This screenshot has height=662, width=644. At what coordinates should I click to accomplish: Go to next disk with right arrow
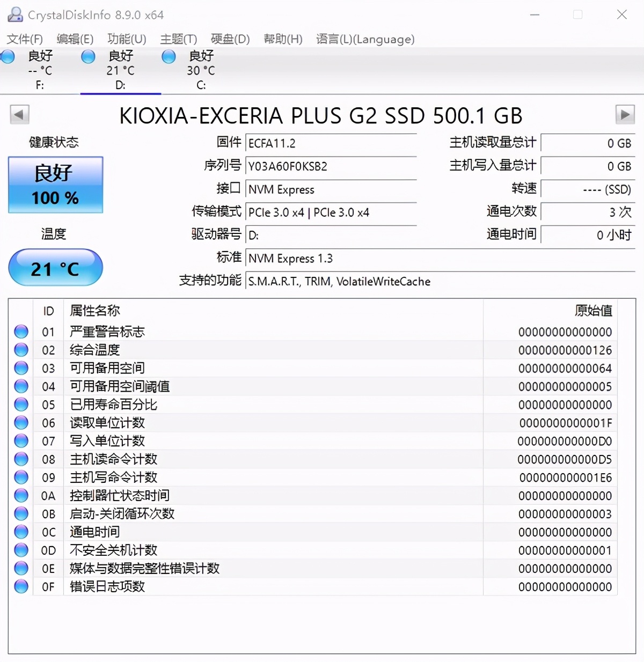pyautogui.click(x=625, y=115)
